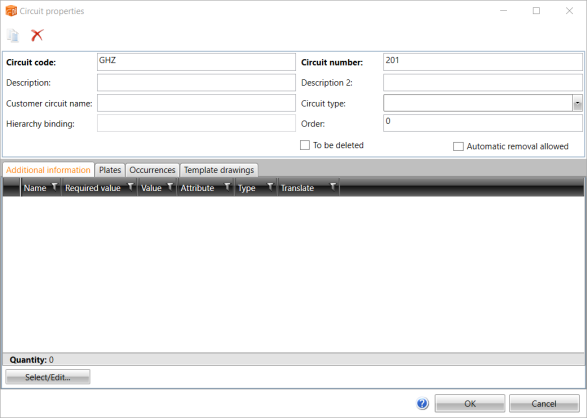
Task: Click the Required value column filter icon
Action: point(131,186)
